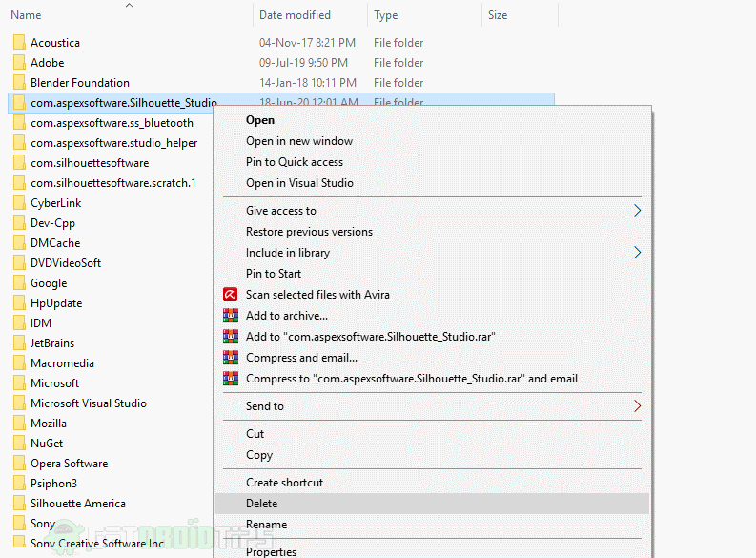The height and width of the screenshot is (558, 756).
Task: Click the File folder type of Adobe
Action: [x=398, y=63]
